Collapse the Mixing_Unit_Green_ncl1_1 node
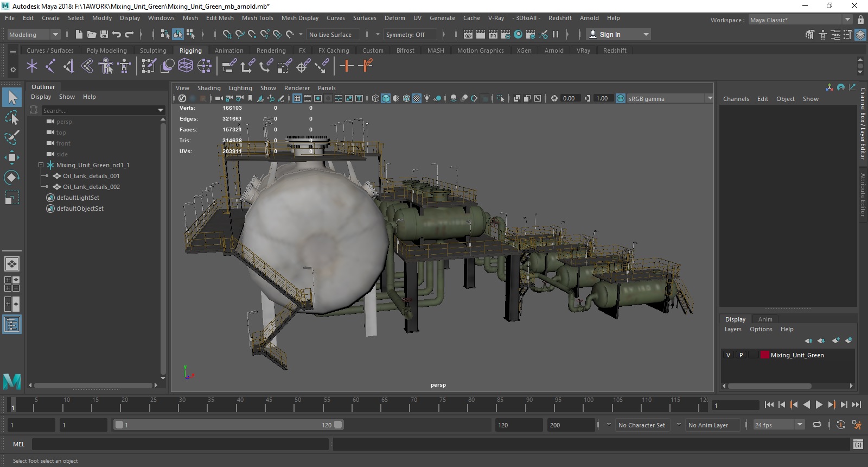 tap(41, 165)
